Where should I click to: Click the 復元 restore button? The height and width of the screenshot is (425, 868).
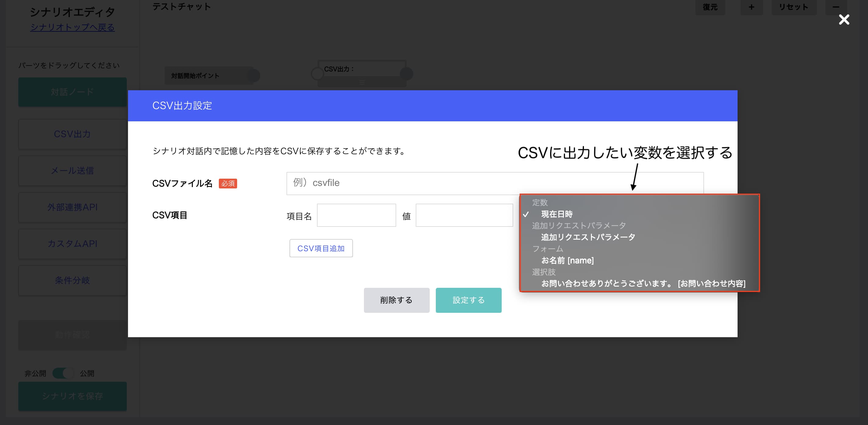pos(710,7)
